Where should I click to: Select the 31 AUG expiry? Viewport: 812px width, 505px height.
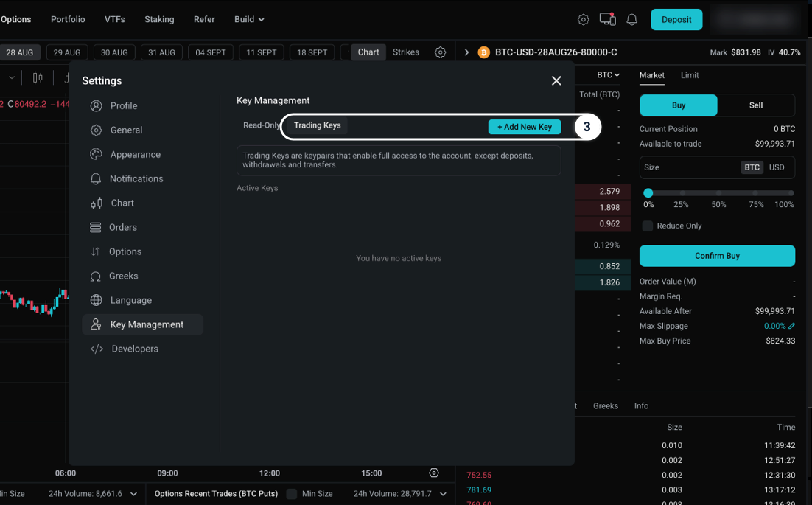[x=161, y=52]
